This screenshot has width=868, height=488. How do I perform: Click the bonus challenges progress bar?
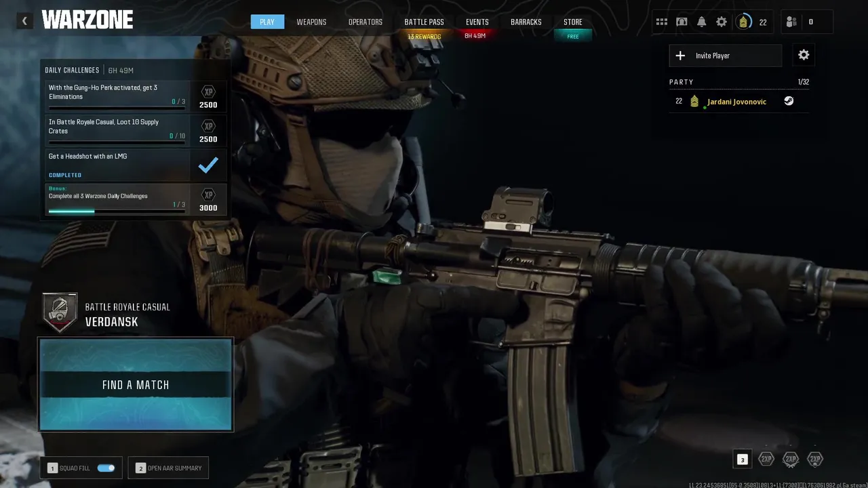tap(117, 211)
